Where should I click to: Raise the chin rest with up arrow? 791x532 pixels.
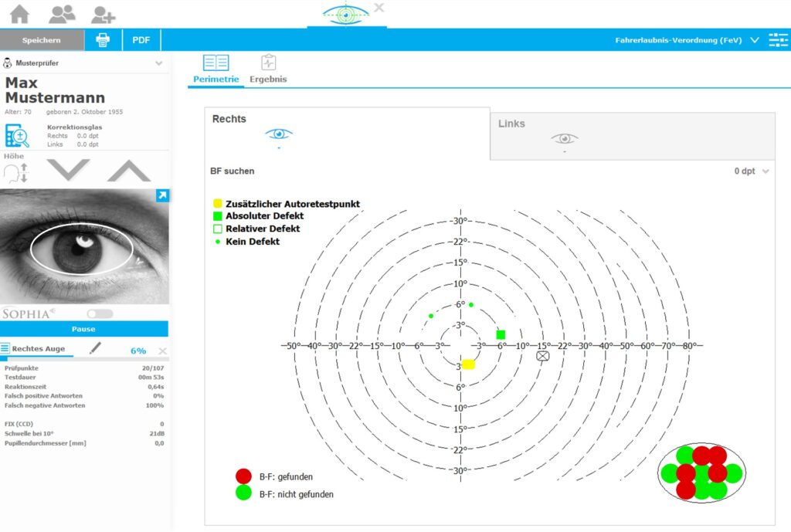(129, 171)
